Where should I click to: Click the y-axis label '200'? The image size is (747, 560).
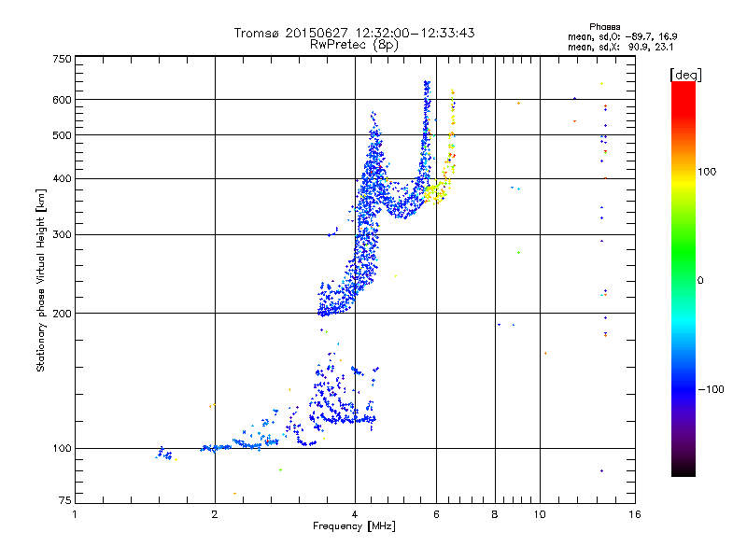tap(62, 314)
